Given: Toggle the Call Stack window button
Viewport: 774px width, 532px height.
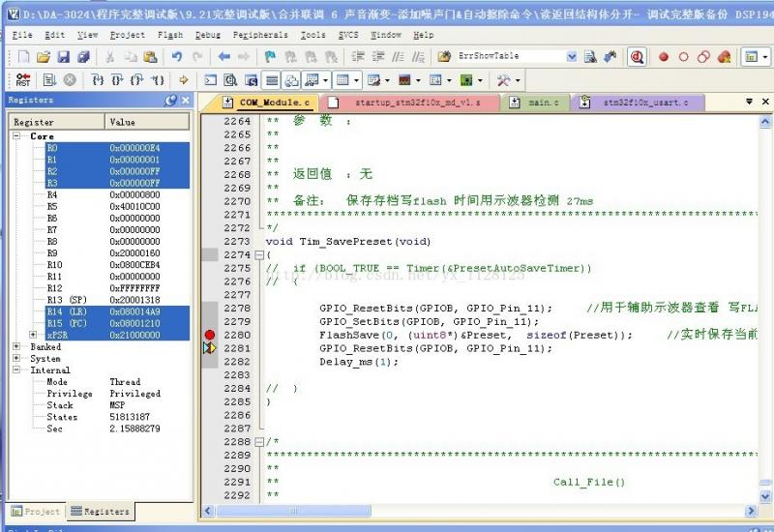Looking at the screenshot, I should [291, 80].
